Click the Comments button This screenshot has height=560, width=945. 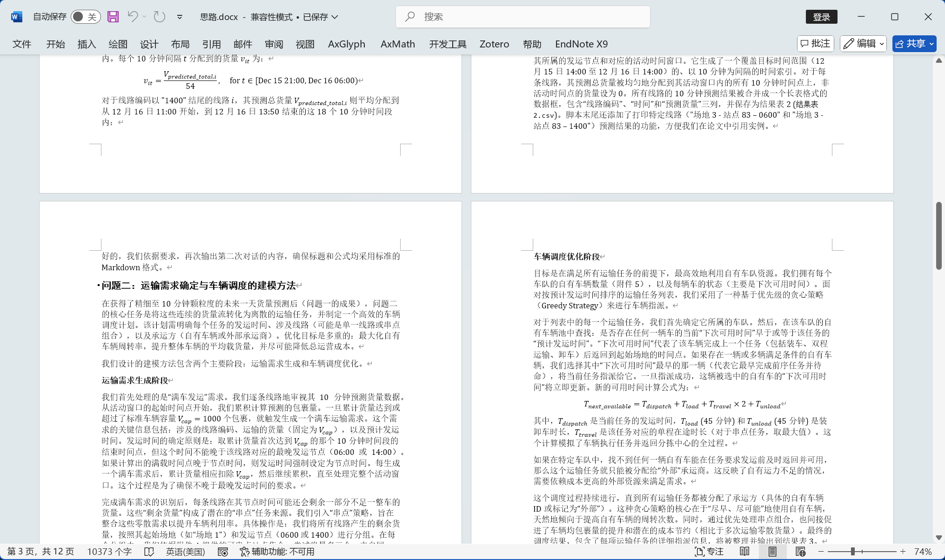point(815,44)
